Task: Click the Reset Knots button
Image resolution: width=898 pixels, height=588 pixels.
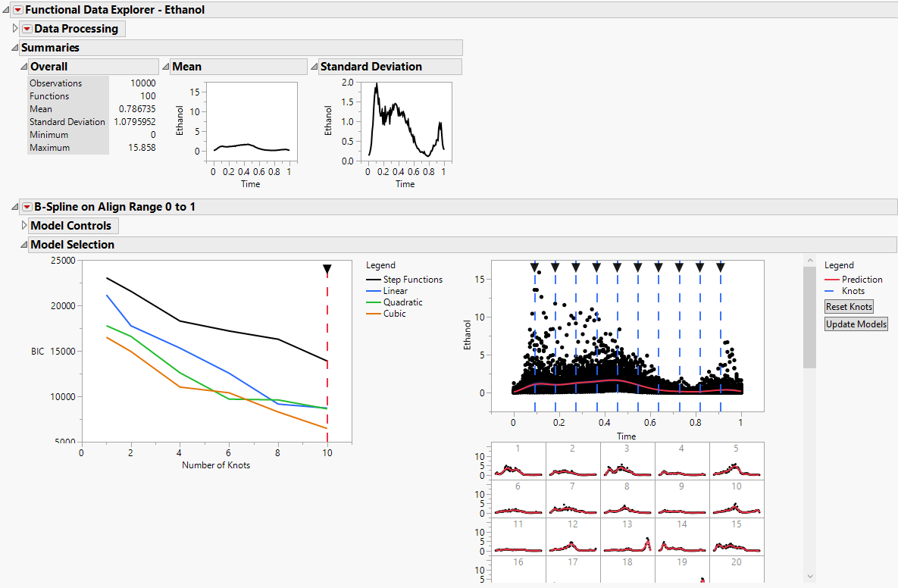Action: [x=849, y=307]
